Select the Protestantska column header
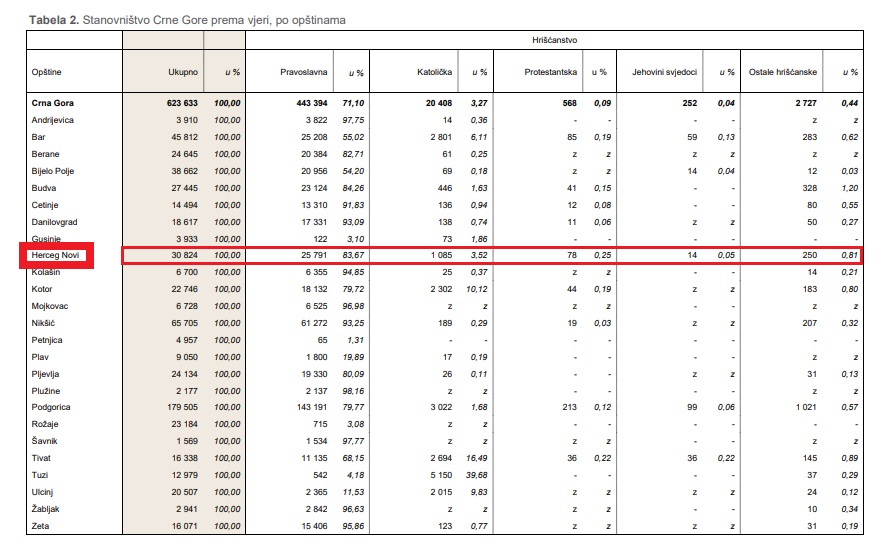The height and width of the screenshot is (547, 889). tap(551, 73)
